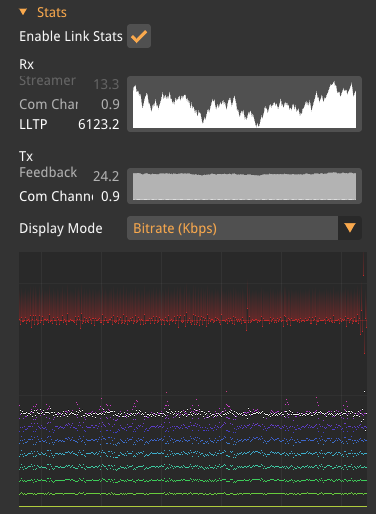
Task: Click the Rx section label
Action: (x=26, y=64)
